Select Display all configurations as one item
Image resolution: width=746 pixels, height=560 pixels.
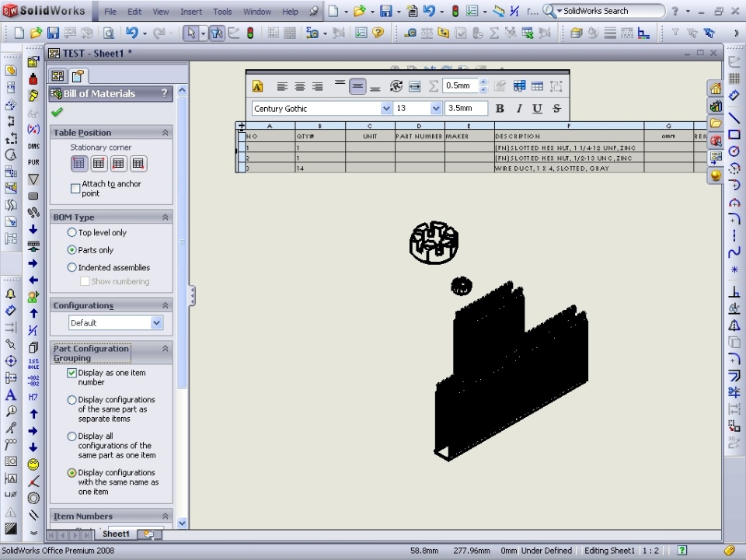71,437
